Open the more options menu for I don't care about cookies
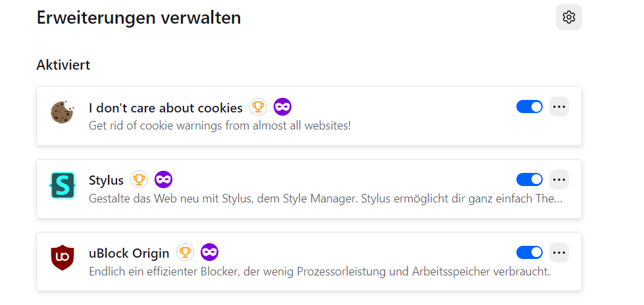Viewport: 644px width, 305px height. click(559, 106)
